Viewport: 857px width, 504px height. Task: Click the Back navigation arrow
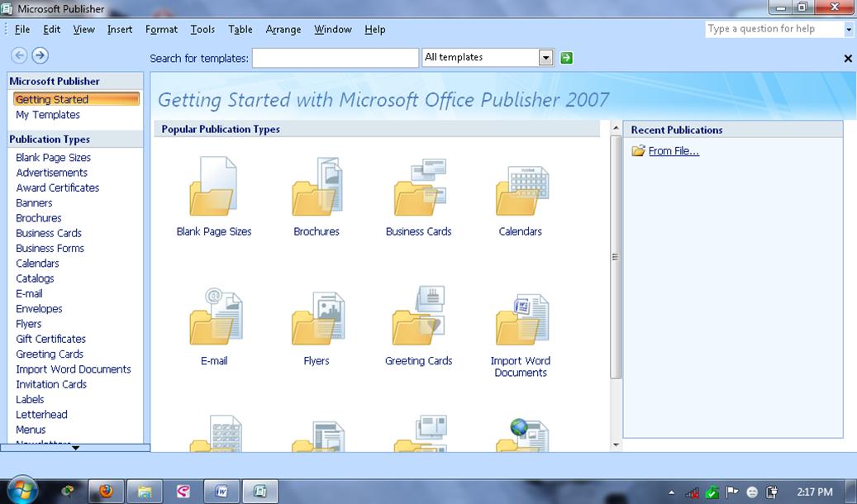tap(19, 55)
